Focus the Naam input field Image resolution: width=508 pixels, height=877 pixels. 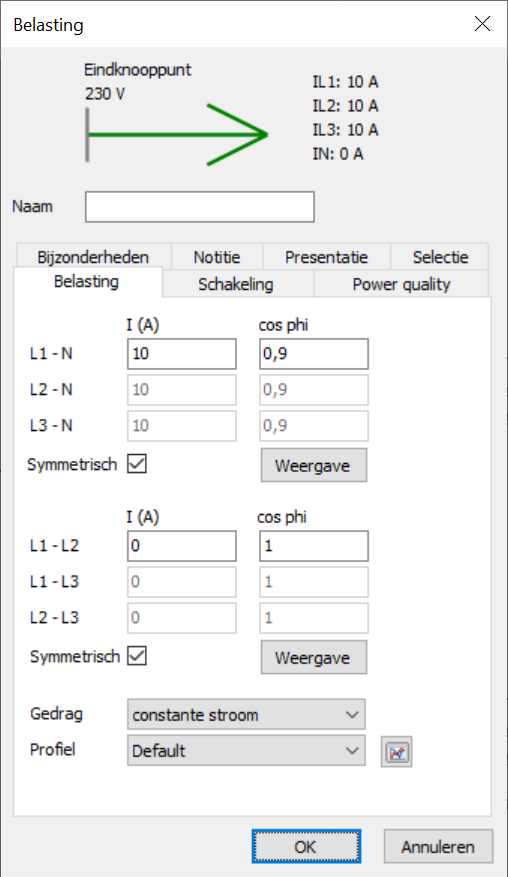[x=200, y=207]
